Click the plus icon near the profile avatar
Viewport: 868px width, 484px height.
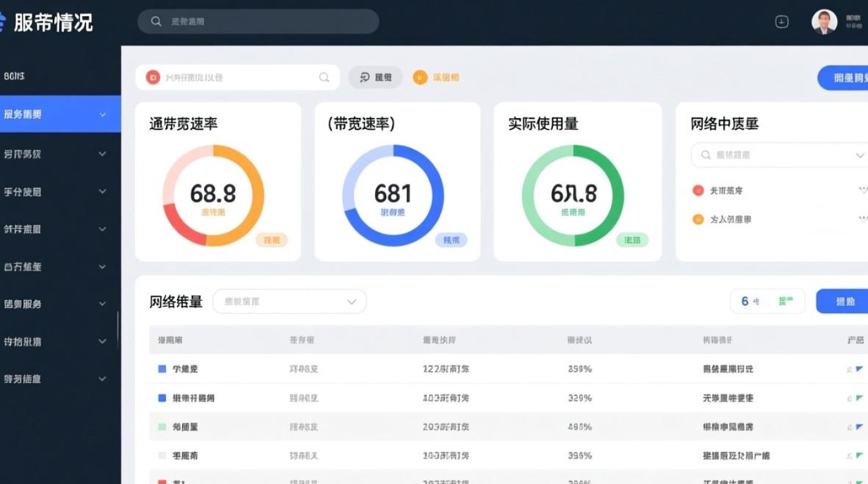(781, 21)
